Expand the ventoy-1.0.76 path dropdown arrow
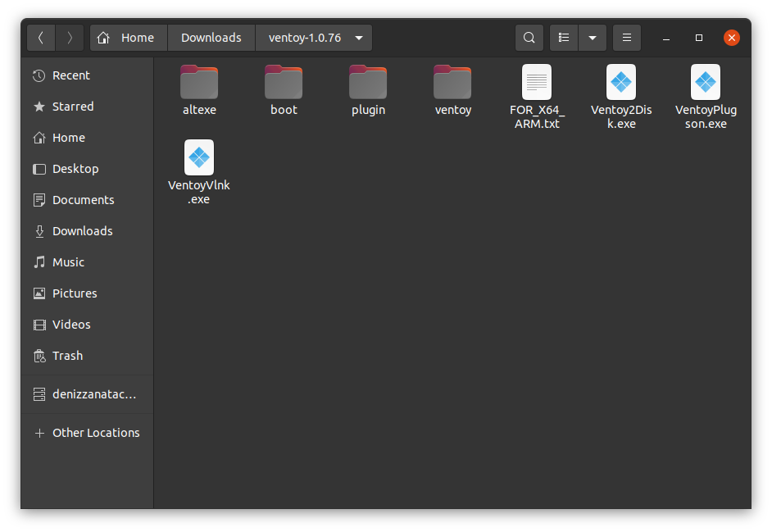This screenshot has height=532, width=772. pos(360,38)
